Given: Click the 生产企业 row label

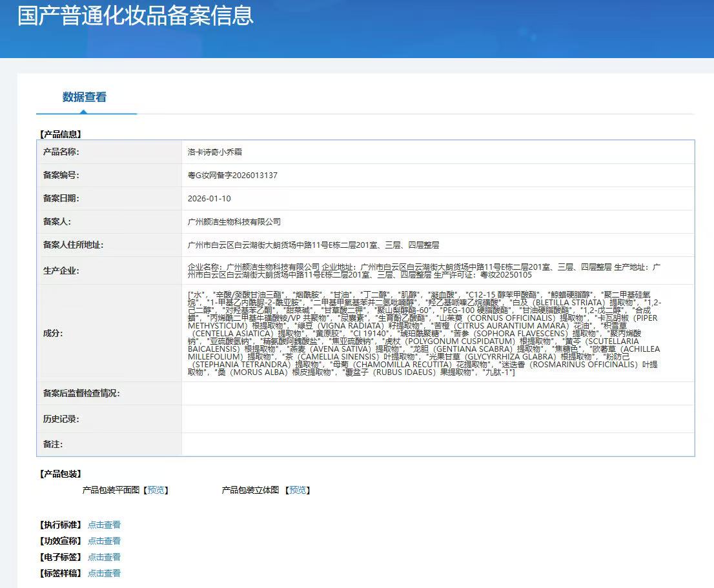Looking at the screenshot, I should coord(61,271).
